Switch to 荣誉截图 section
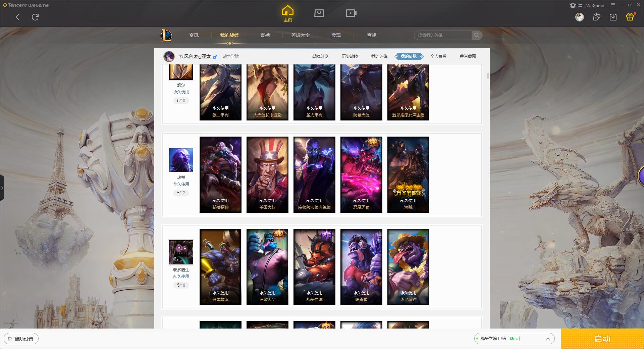 tap(468, 56)
